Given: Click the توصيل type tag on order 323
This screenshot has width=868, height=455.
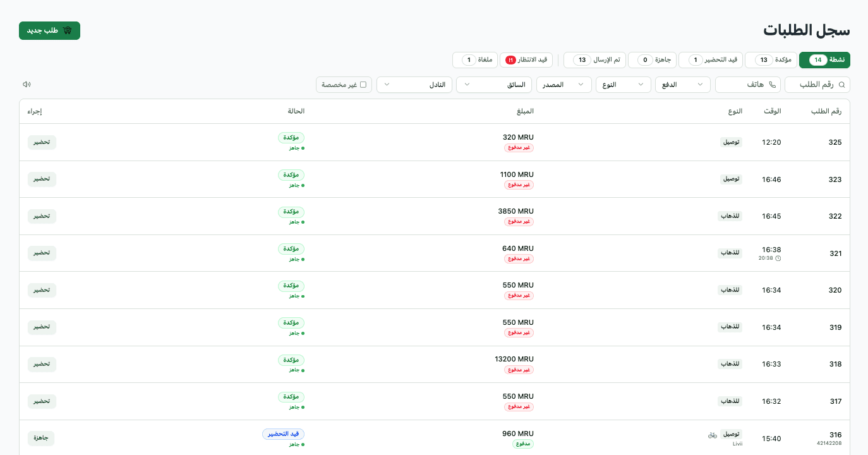Looking at the screenshot, I should (732, 179).
